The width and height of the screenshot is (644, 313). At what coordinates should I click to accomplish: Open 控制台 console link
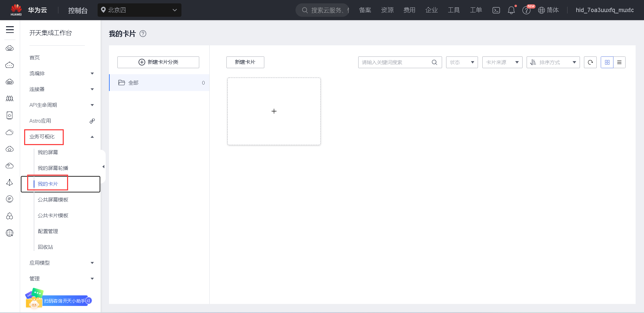78,10
